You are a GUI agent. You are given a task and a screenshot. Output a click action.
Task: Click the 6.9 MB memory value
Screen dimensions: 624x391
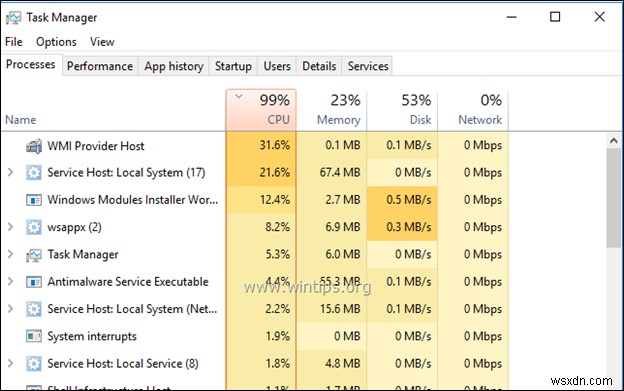(343, 227)
